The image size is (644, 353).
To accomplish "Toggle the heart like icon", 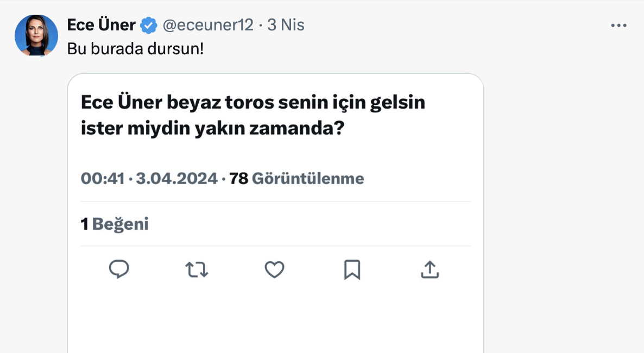I will click(x=275, y=269).
